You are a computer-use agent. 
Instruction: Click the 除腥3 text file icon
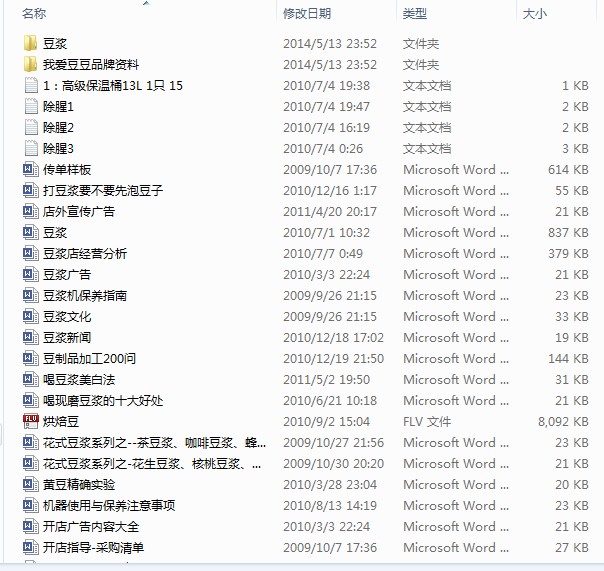(x=30, y=149)
